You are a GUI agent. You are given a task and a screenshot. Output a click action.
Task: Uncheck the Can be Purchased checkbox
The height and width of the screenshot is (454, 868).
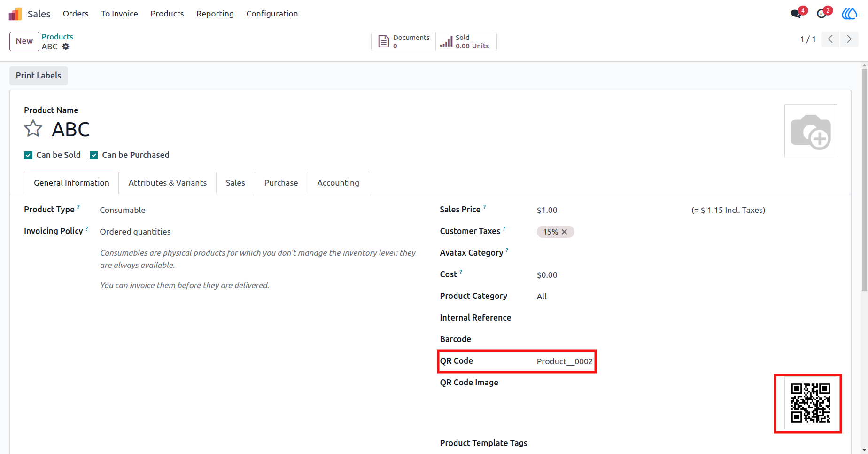click(94, 155)
